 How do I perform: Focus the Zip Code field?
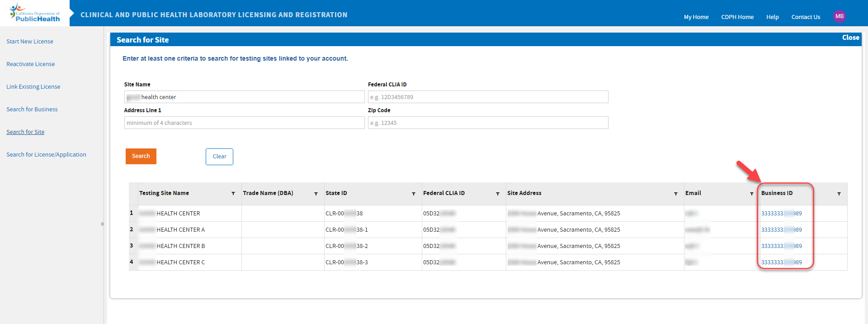[x=488, y=123]
